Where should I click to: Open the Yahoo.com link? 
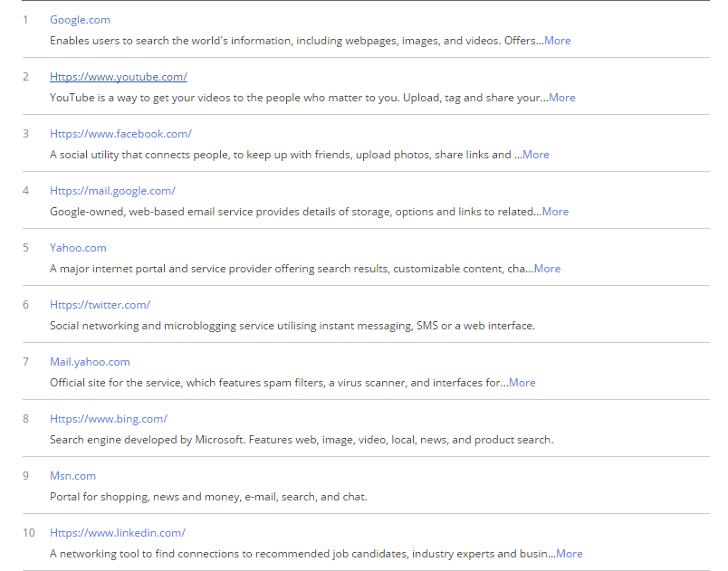tap(78, 248)
